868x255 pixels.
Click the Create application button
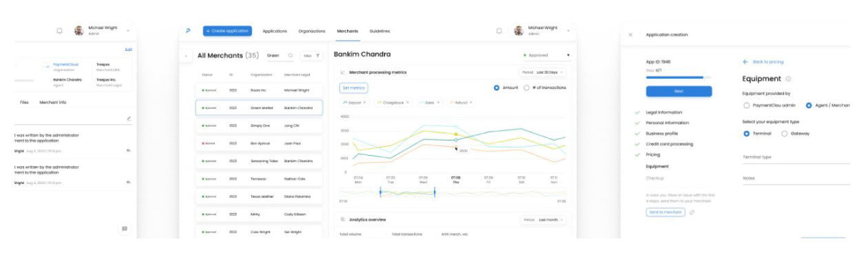(227, 31)
